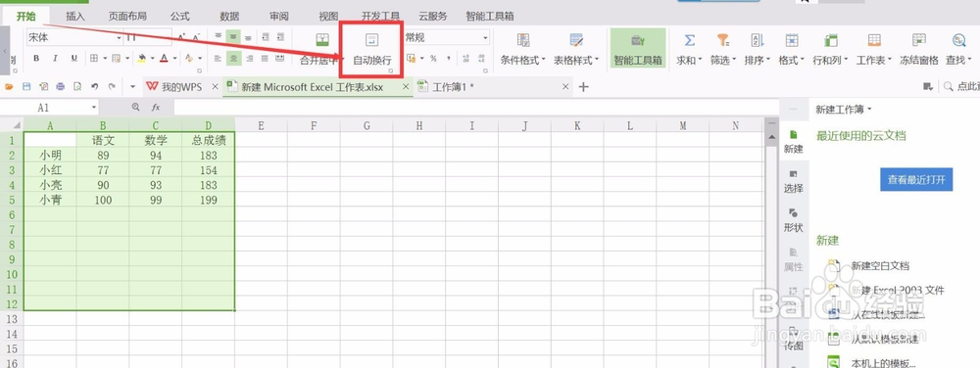Close the 新建 Microsoft Excel 工作表.xlsx tab
The image size is (980, 368).
click(405, 87)
